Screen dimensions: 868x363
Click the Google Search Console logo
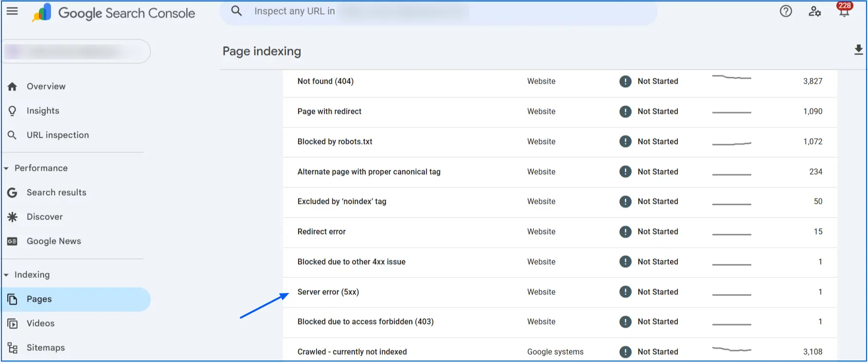coord(113,13)
